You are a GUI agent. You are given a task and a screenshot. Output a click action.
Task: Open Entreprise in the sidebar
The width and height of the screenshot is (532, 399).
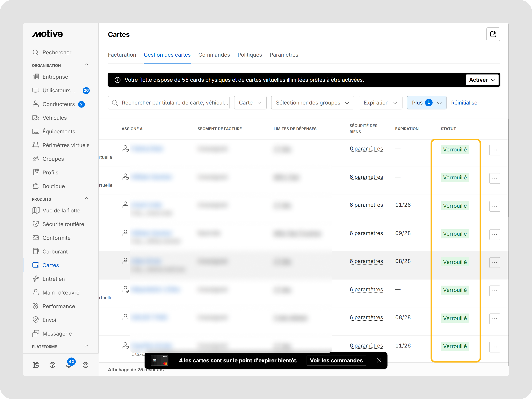tap(50, 77)
